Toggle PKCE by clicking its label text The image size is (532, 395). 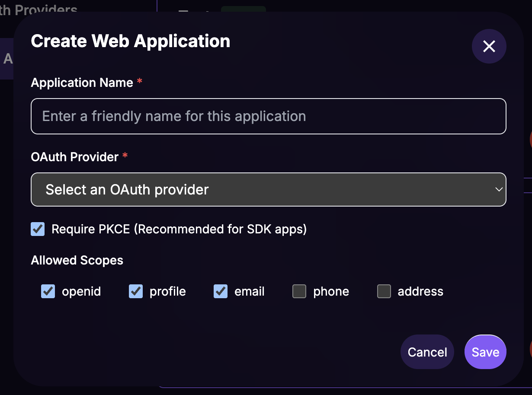(x=179, y=229)
